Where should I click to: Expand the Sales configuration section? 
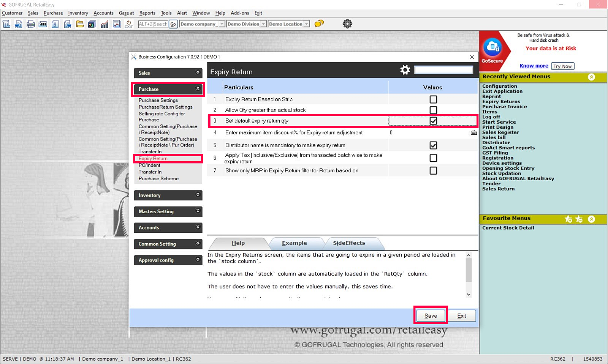click(x=168, y=73)
